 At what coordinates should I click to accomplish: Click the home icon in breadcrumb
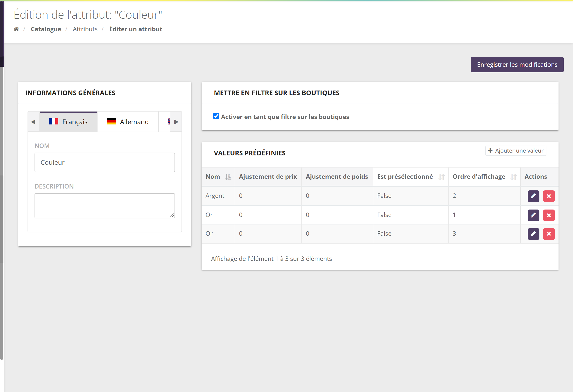tap(16, 29)
